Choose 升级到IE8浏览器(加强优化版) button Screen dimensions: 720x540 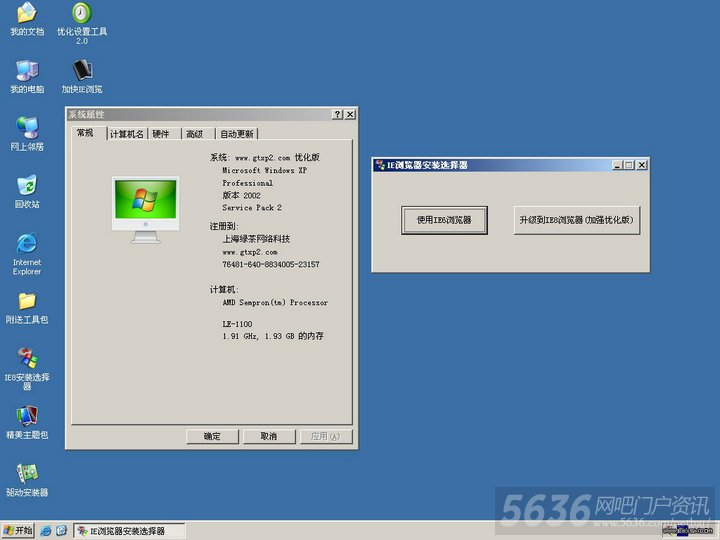[x=576, y=220]
